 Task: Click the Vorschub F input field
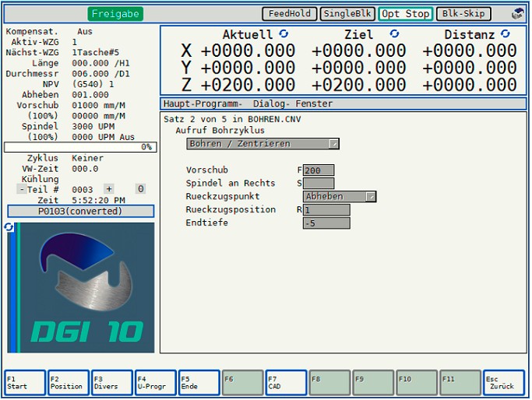(319, 170)
